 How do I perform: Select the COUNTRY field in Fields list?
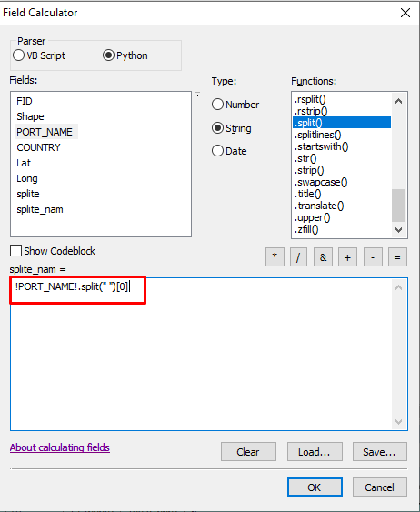point(38,147)
